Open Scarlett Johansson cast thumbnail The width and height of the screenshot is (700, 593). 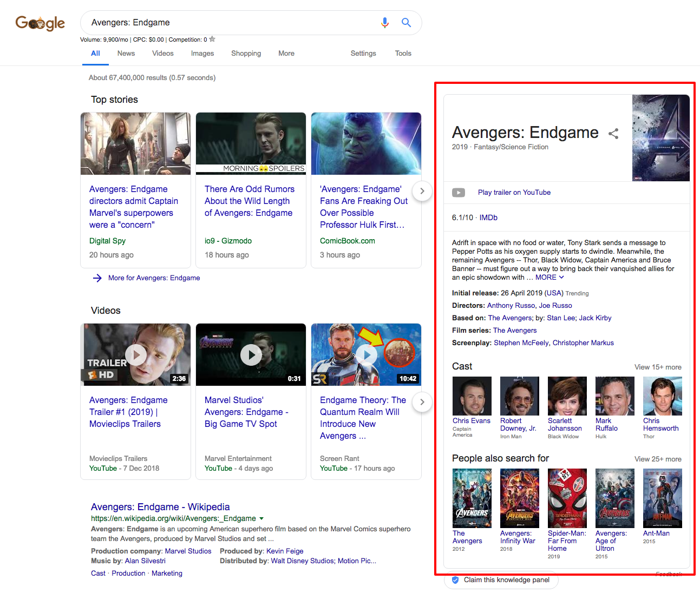pyautogui.click(x=567, y=396)
